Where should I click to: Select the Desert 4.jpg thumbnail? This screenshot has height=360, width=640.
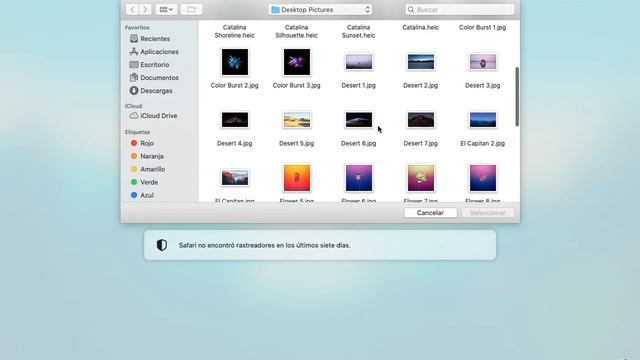coord(235,120)
